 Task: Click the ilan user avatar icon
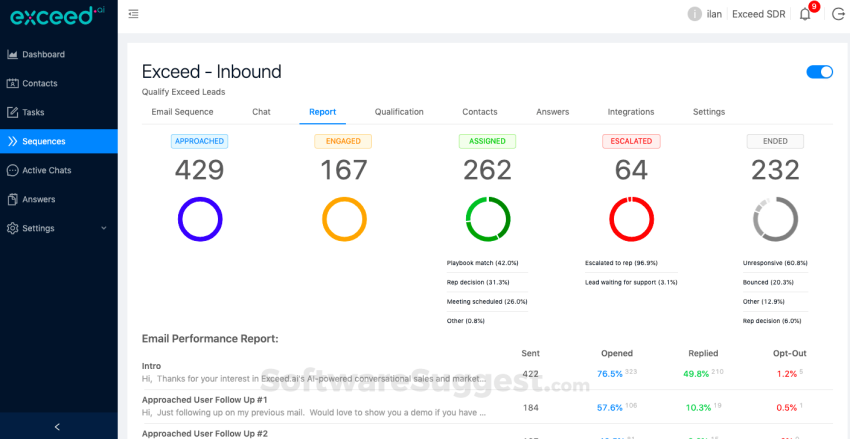click(x=694, y=14)
